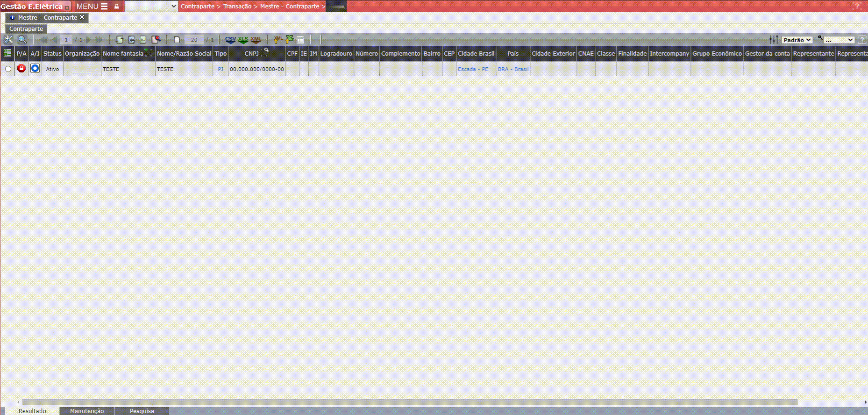Click the Intercompany column header

pyautogui.click(x=669, y=54)
